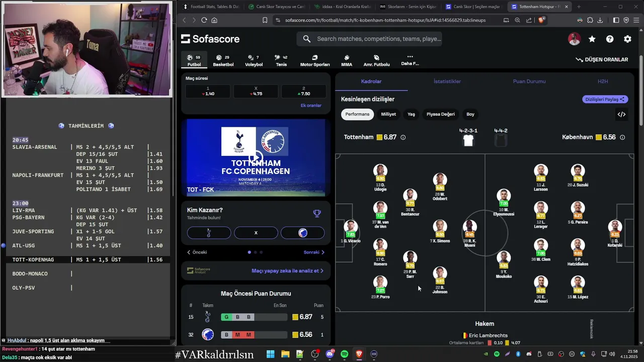Go back using the browser back arrow
The image size is (644, 362).
[x=184, y=20]
